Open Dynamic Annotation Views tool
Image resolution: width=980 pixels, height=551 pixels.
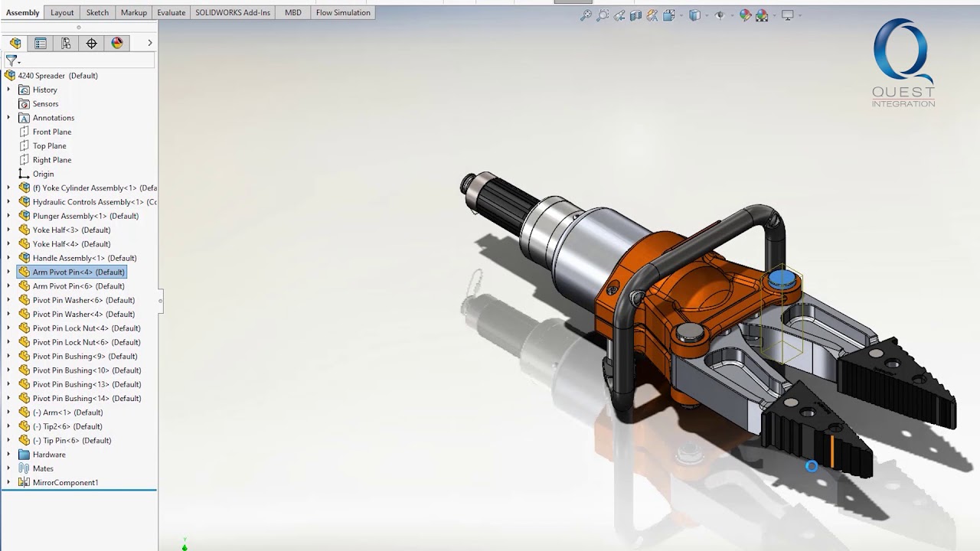point(652,15)
